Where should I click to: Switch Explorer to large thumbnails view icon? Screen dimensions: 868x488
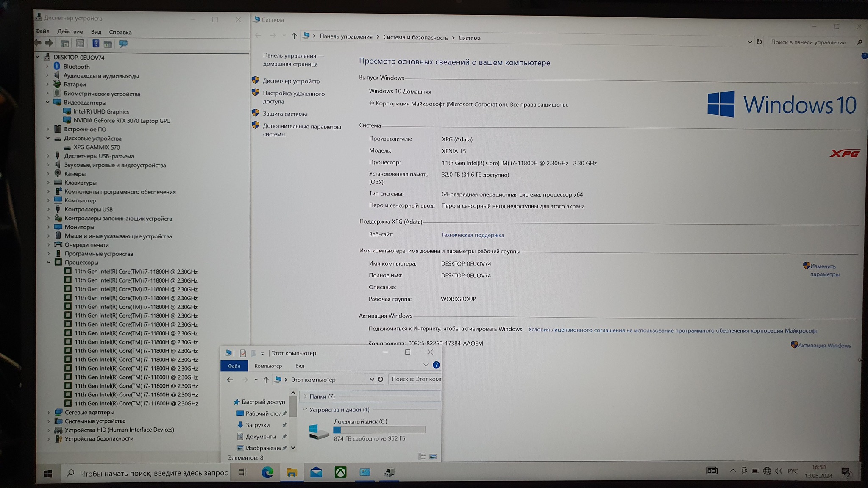tap(433, 457)
